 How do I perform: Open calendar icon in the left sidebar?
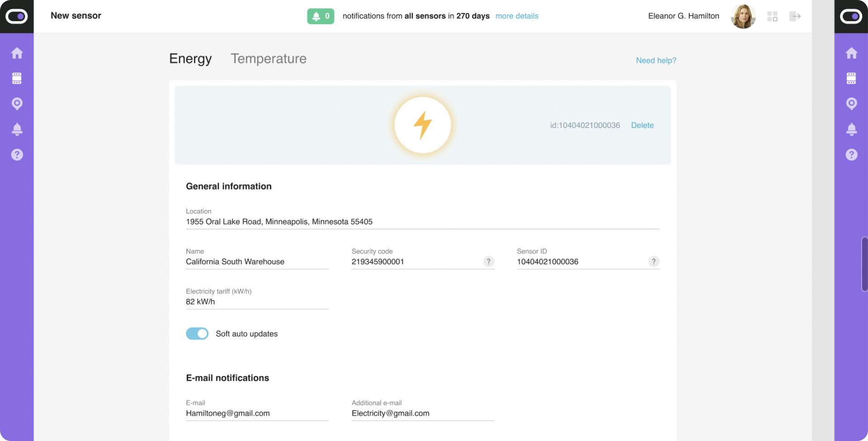17,78
